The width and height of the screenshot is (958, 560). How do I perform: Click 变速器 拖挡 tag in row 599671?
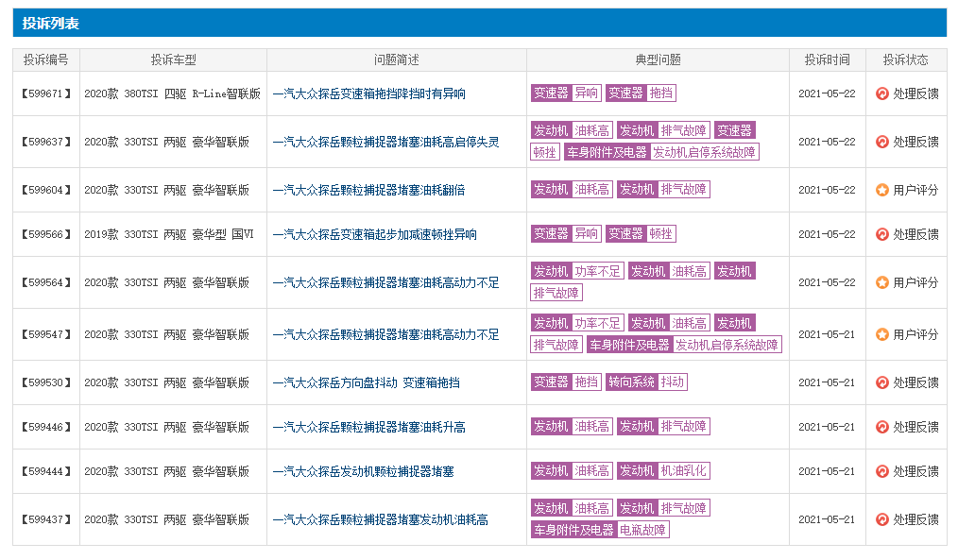(x=641, y=93)
